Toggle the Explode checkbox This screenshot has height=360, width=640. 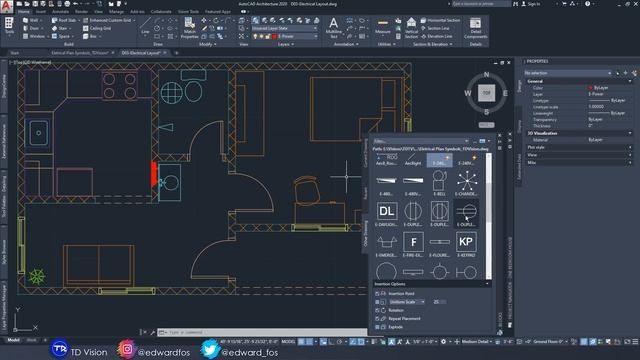coord(377,327)
